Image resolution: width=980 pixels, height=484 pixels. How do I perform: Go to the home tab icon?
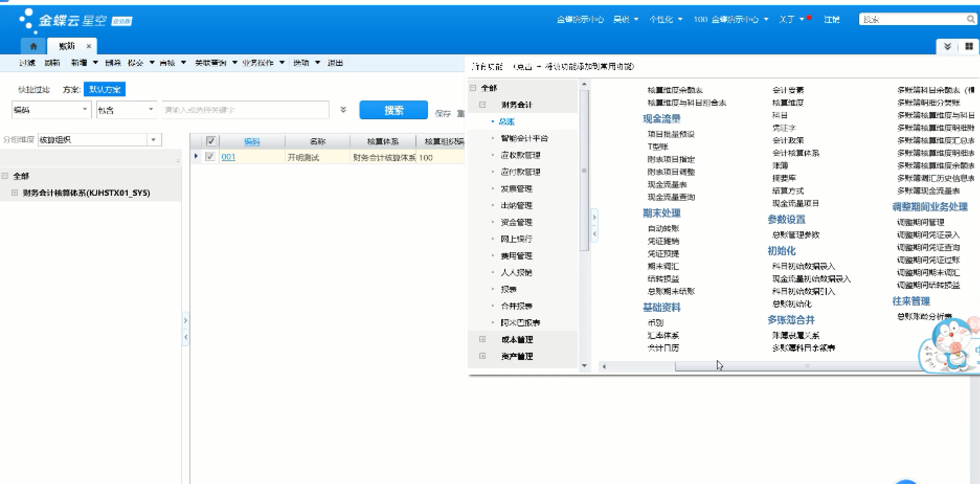pos(33,46)
